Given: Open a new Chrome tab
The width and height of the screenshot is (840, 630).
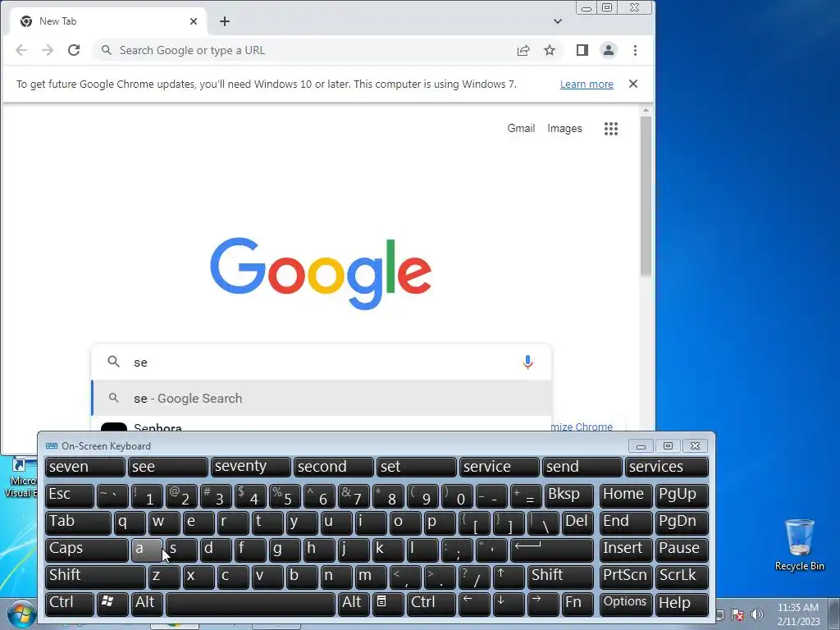Looking at the screenshot, I should pos(225,21).
